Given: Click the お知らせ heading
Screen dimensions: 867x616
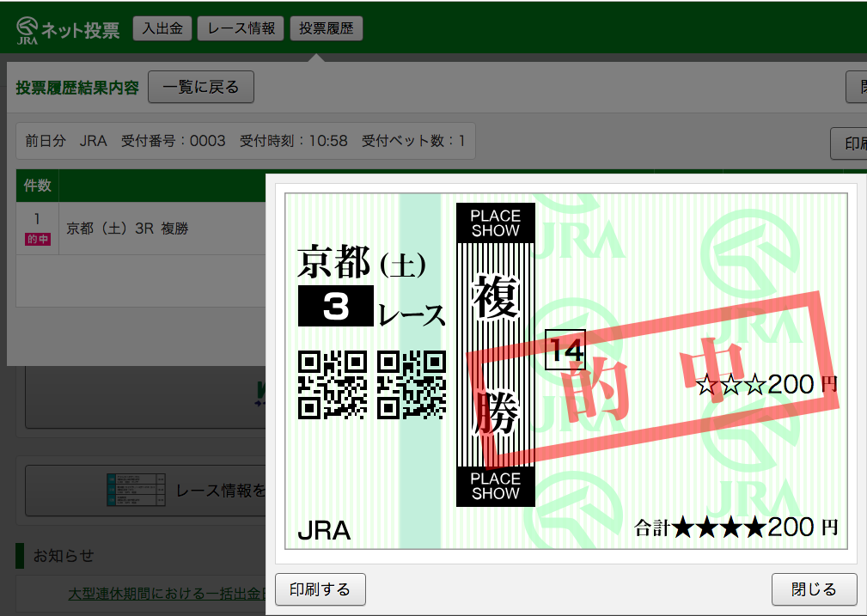Looking at the screenshot, I should pos(64,556).
